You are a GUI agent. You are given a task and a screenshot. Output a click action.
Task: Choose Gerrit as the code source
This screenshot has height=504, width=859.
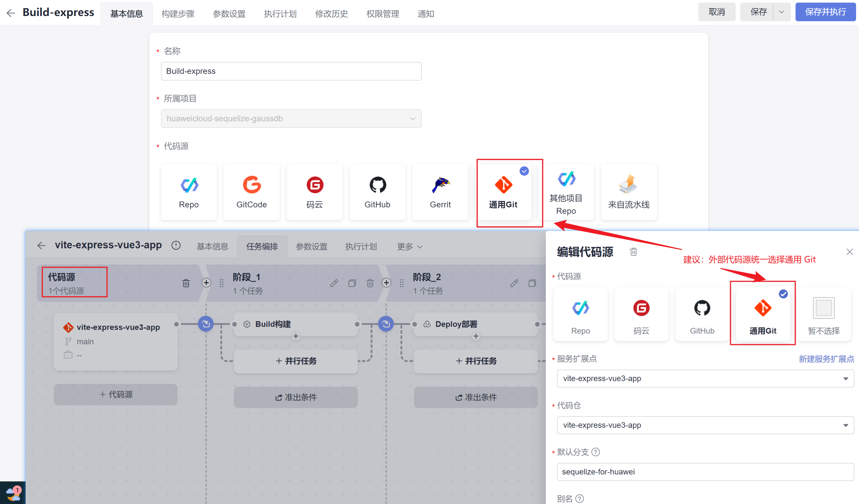click(440, 192)
